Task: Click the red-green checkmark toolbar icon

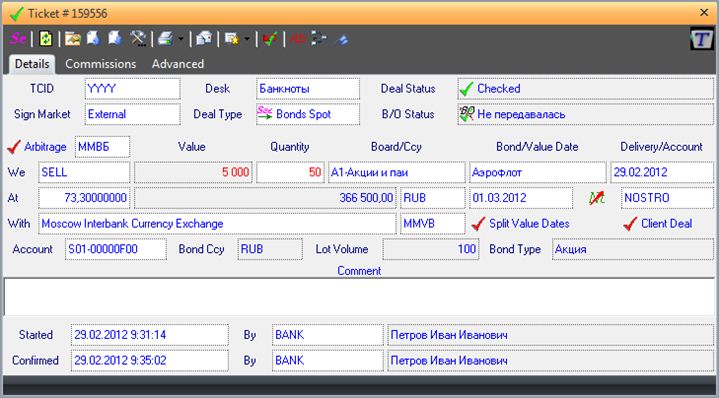Action: [x=270, y=39]
